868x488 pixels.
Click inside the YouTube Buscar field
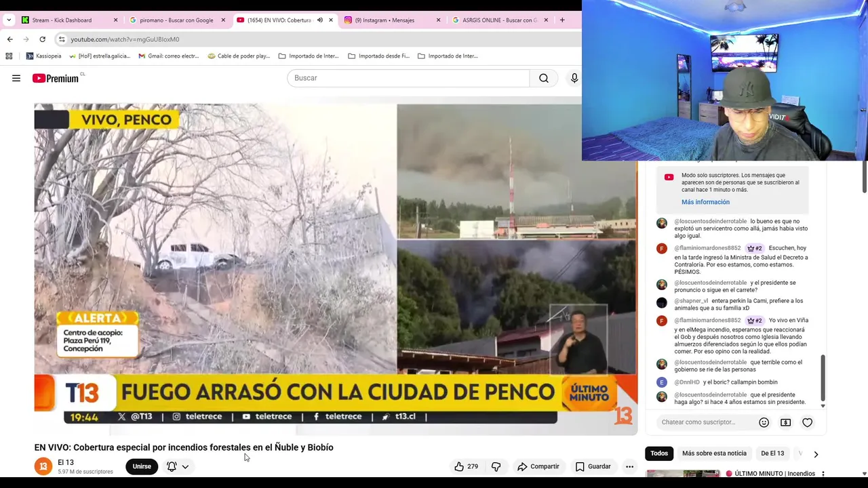[x=408, y=78]
